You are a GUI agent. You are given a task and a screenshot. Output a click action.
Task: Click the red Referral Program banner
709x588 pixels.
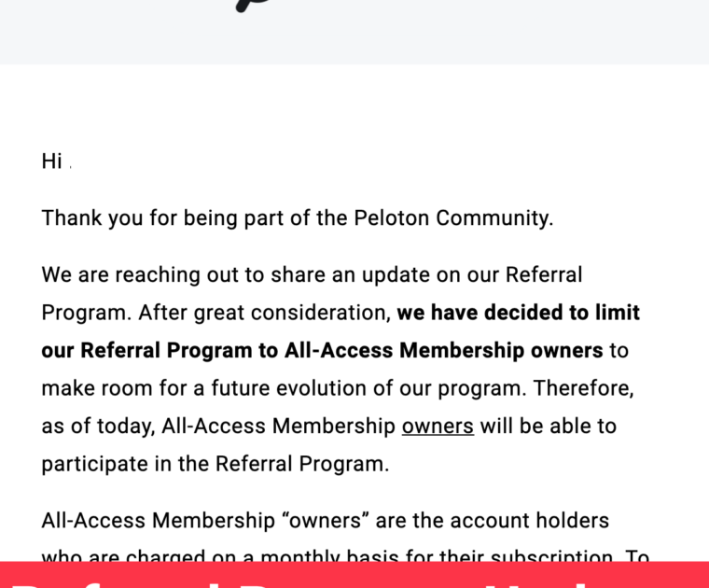354,575
